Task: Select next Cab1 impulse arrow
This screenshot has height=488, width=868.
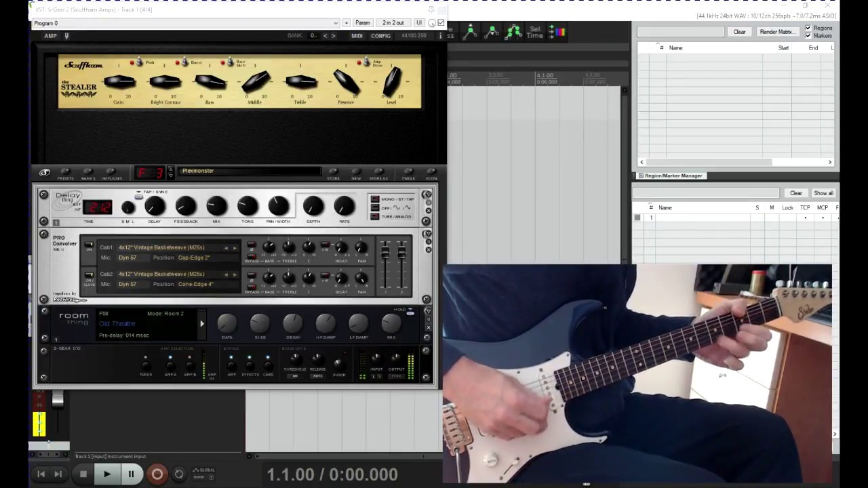Action: coord(235,247)
